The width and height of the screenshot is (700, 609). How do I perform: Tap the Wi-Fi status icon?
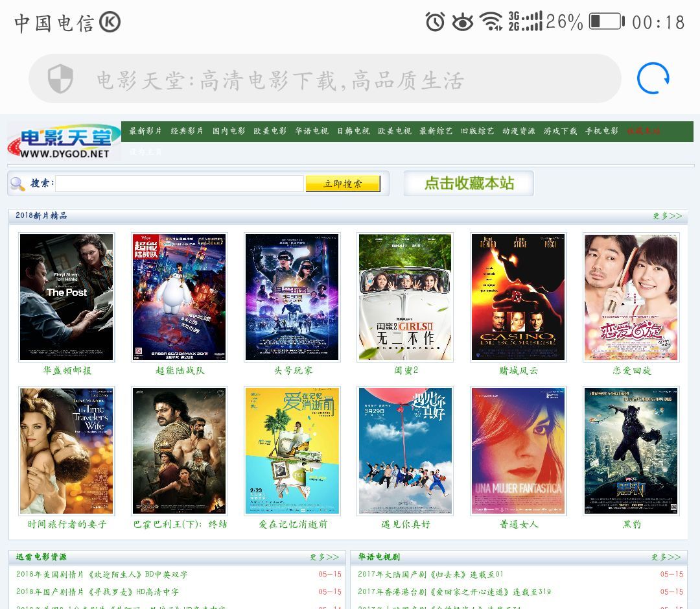click(491, 21)
